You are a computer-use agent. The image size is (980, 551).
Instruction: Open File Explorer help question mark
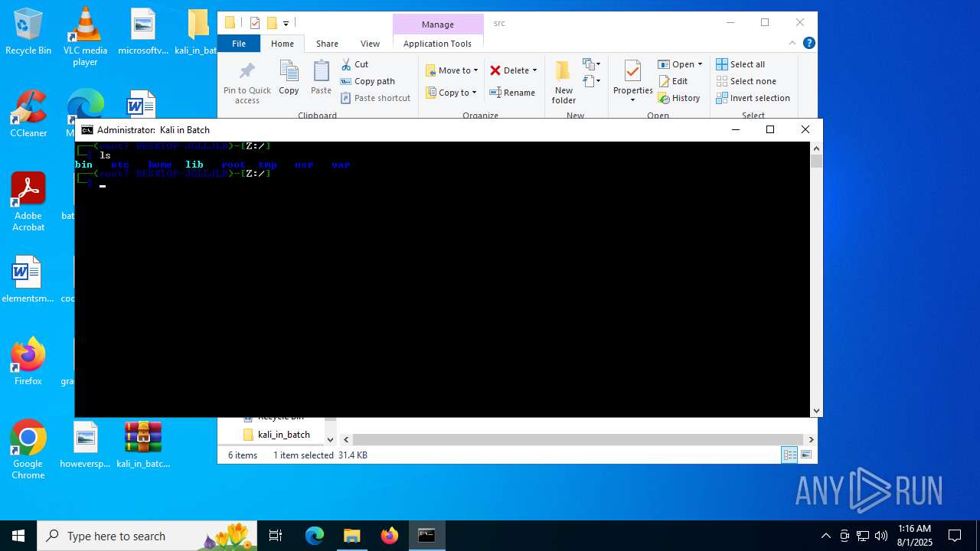coord(808,43)
